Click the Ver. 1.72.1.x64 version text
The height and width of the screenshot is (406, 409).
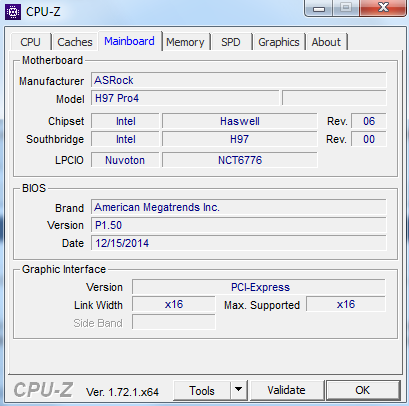tap(122, 392)
